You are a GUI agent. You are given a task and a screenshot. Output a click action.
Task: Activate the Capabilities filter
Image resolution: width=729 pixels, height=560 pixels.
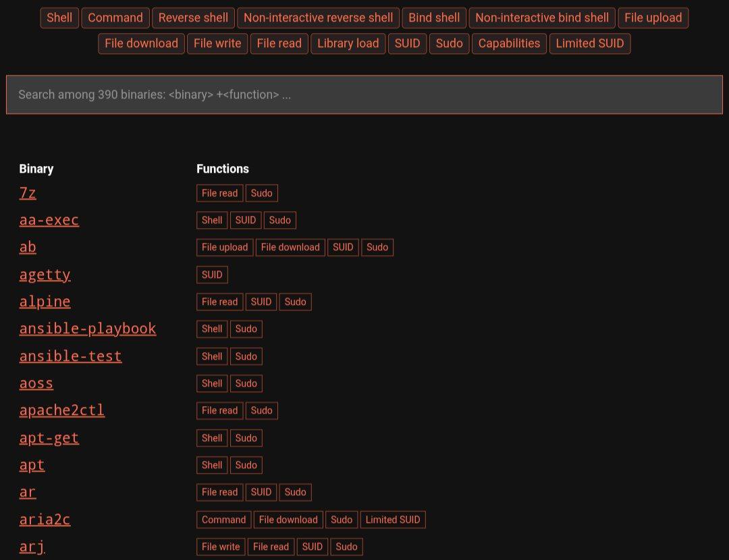[508, 43]
